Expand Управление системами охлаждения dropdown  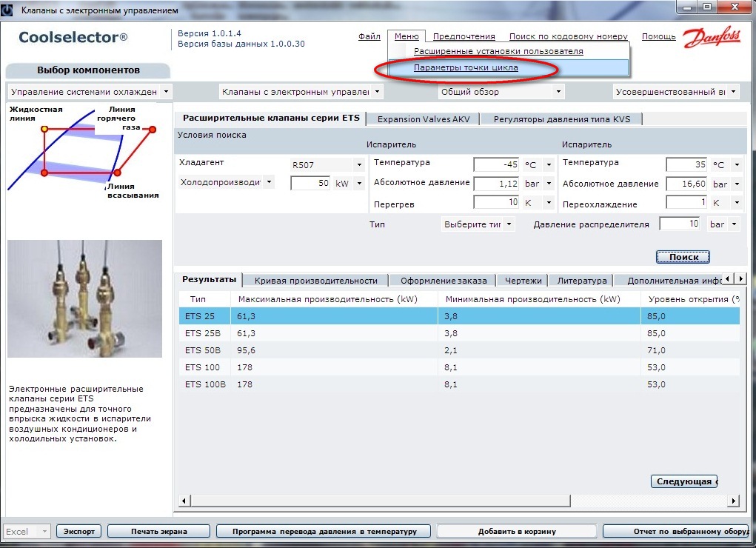coord(166,91)
